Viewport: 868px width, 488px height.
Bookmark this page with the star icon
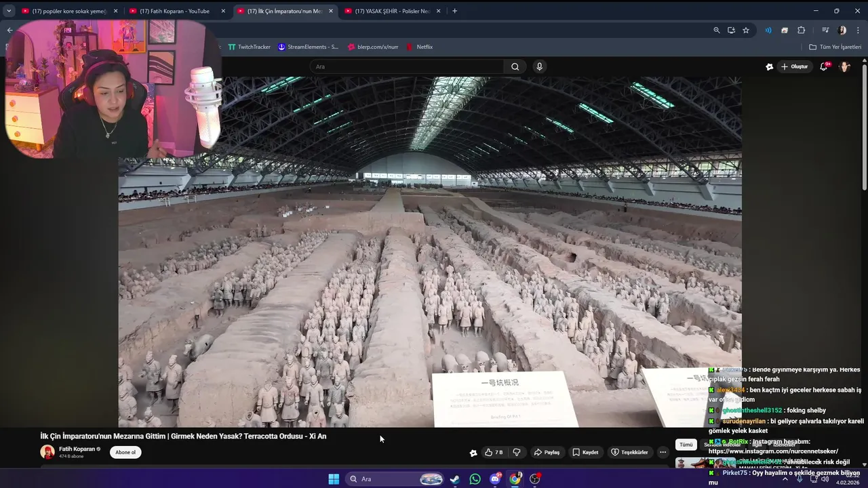746,30
